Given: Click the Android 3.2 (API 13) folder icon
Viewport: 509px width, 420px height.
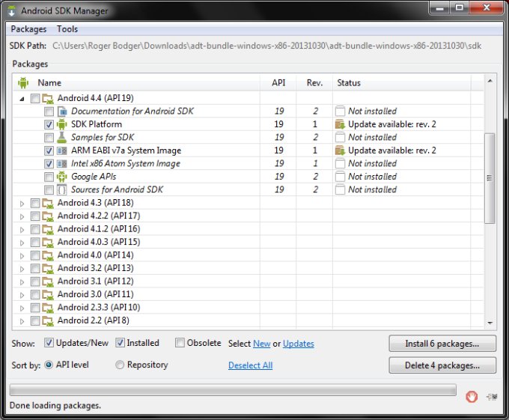Looking at the screenshot, I should [48, 269].
